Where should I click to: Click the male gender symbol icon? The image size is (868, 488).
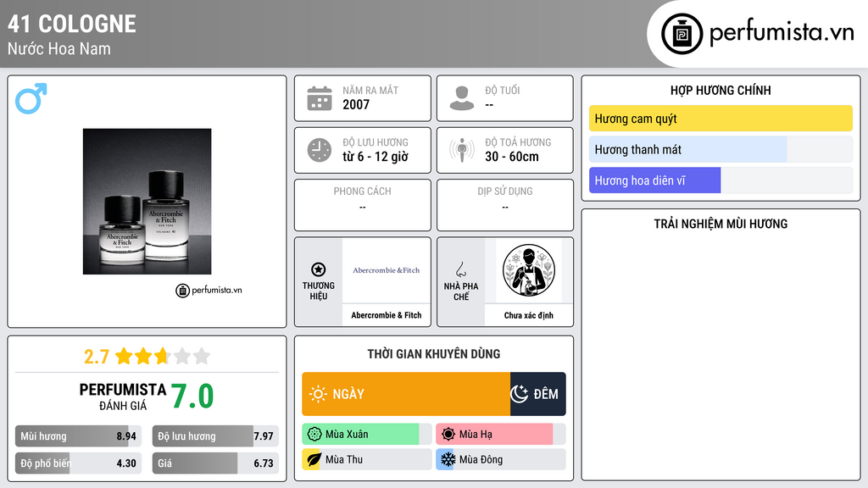[x=31, y=98]
